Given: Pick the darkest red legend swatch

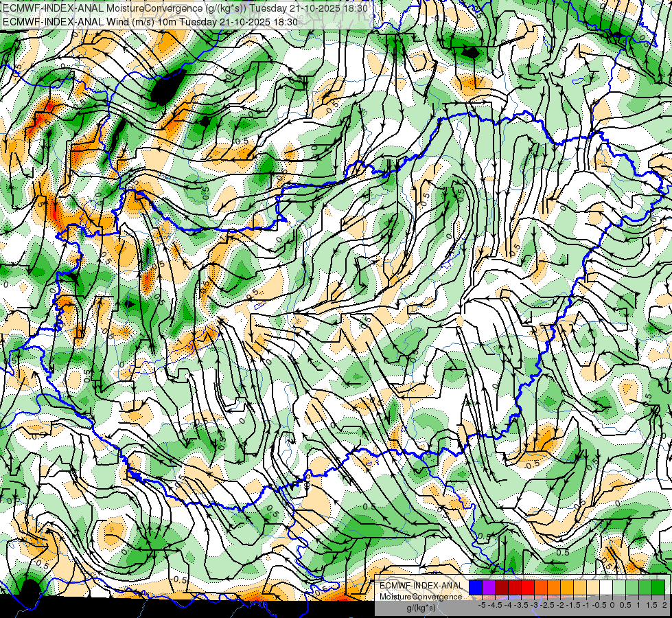Looking at the screenshot, I should (x=502, y=588).
